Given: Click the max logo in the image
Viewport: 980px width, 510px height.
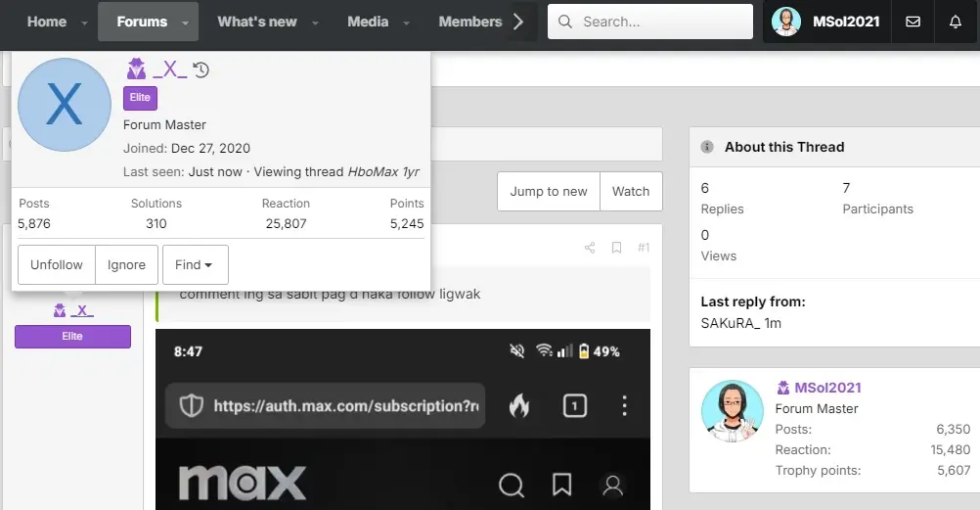Looking at the screenshot, I should click(243, 484).
